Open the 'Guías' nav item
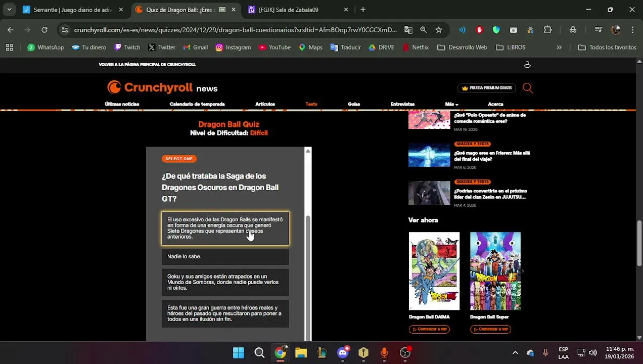Screen dimensions: 643x364 click(x=354, y=104)
